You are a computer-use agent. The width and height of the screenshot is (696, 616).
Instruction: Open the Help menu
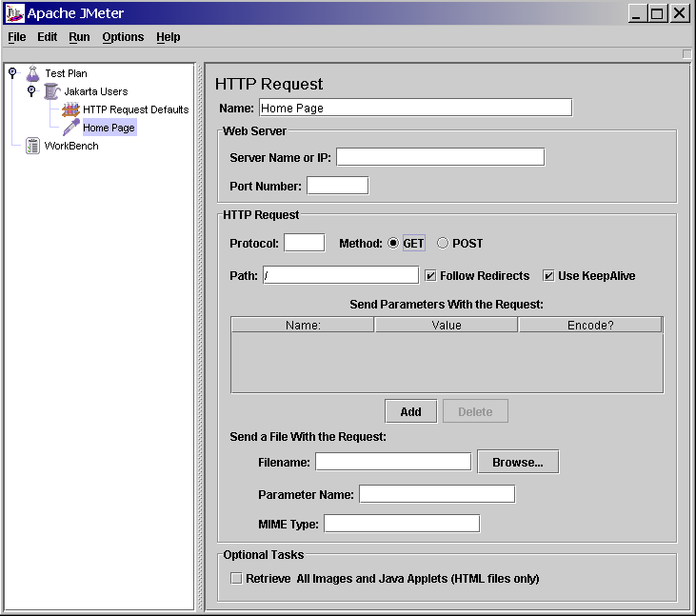point(169,37)
